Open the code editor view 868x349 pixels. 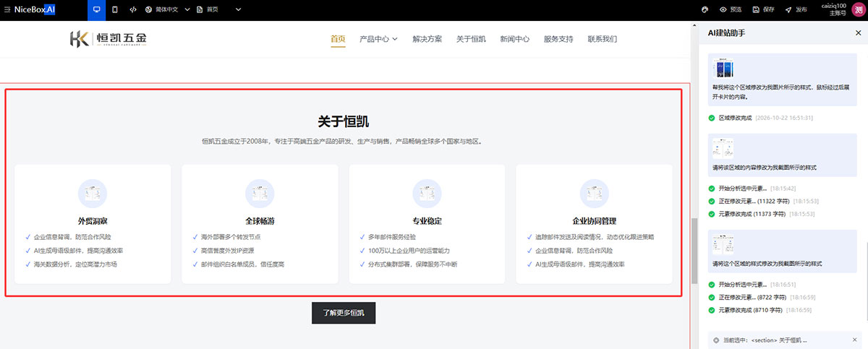(133, 9)
